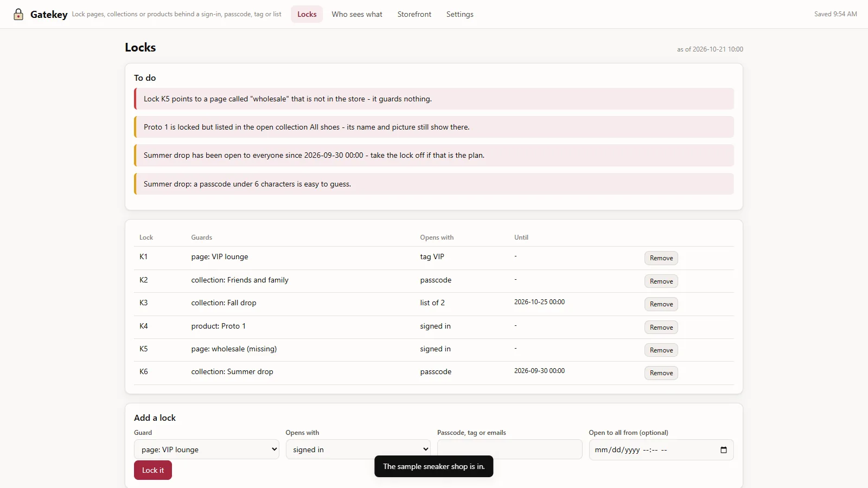Click the Open to all from date field

click(661, 450)
